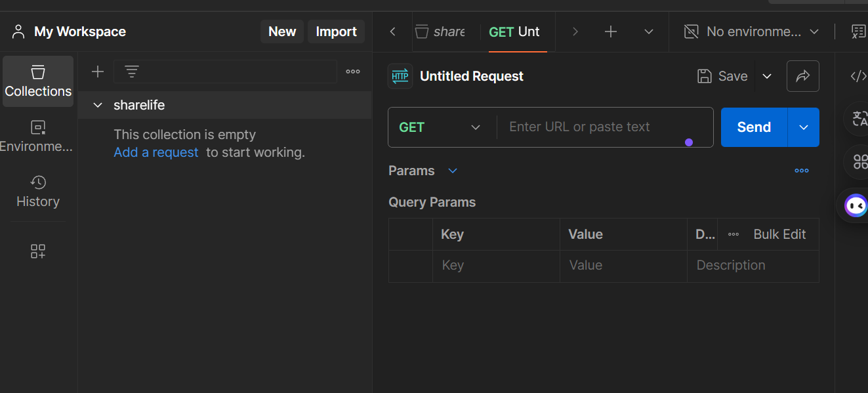The height and width of the screenshot is (393, 868).
Task: Click the Enter URL input field
Action: 590,127
